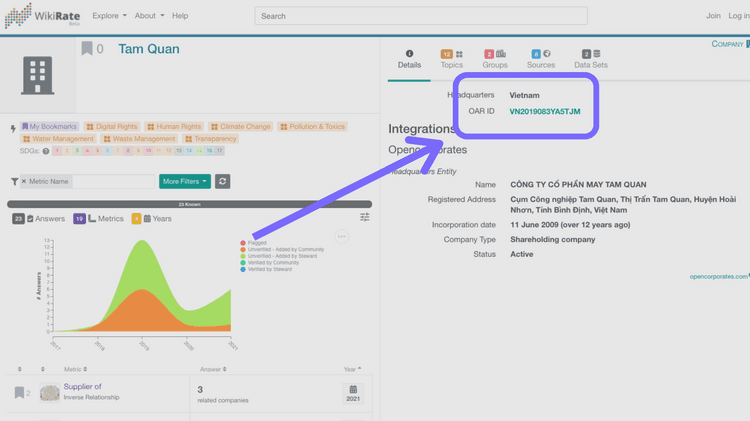
Task: Click the Metric Name filter input
Action: click(x=113, y=181)
